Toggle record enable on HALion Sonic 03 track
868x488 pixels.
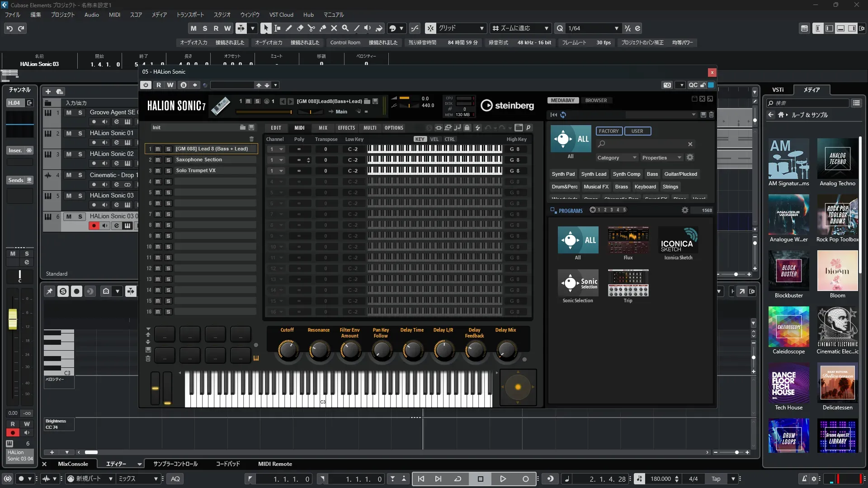pos(94,205)
